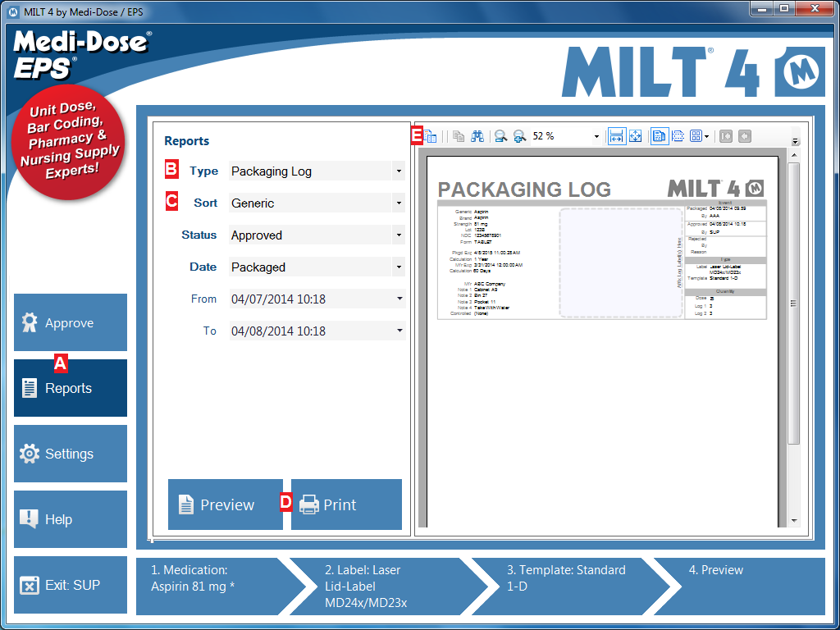Viewport: 840px width, 630px height.
Task: Click the document icon on Preview button
Action: coord(186,504)
